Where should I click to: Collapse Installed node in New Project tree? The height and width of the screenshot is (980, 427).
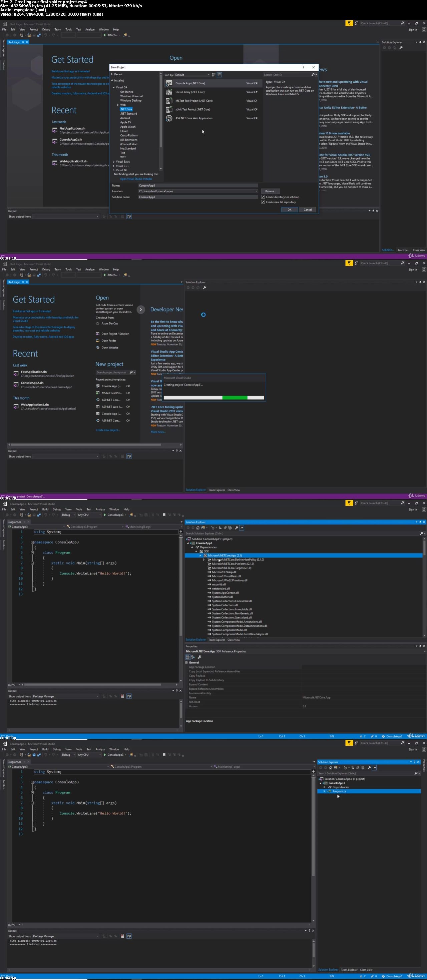point(112,80)
